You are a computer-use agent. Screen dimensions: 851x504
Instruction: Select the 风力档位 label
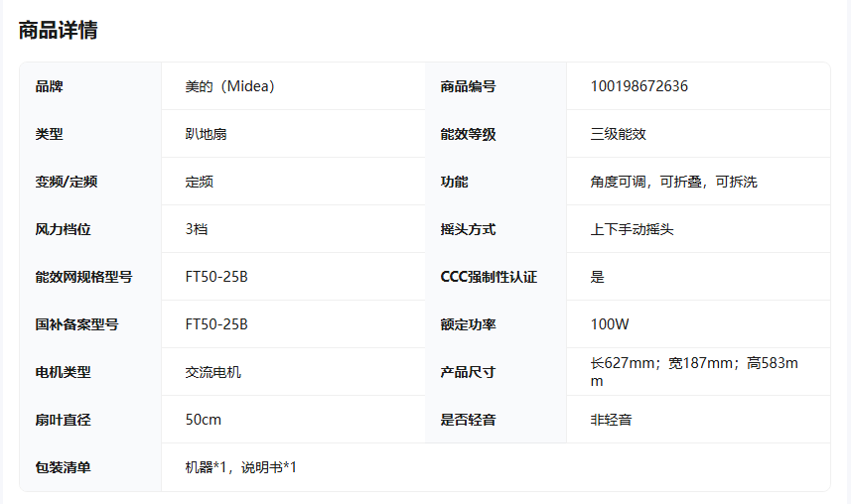pos(63,229)
